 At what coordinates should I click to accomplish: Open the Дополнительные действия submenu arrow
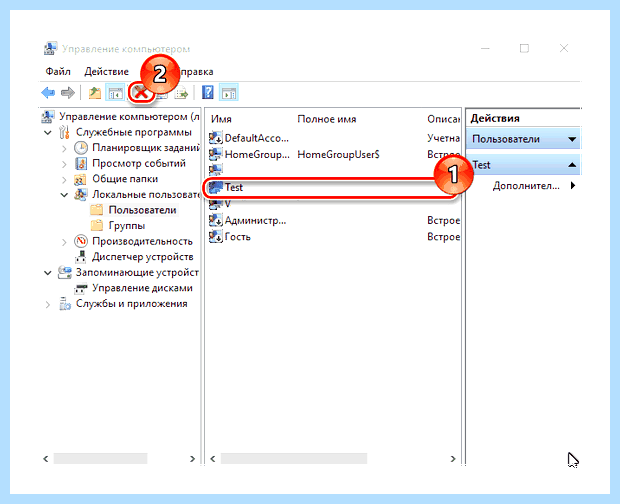click(573, 185)
